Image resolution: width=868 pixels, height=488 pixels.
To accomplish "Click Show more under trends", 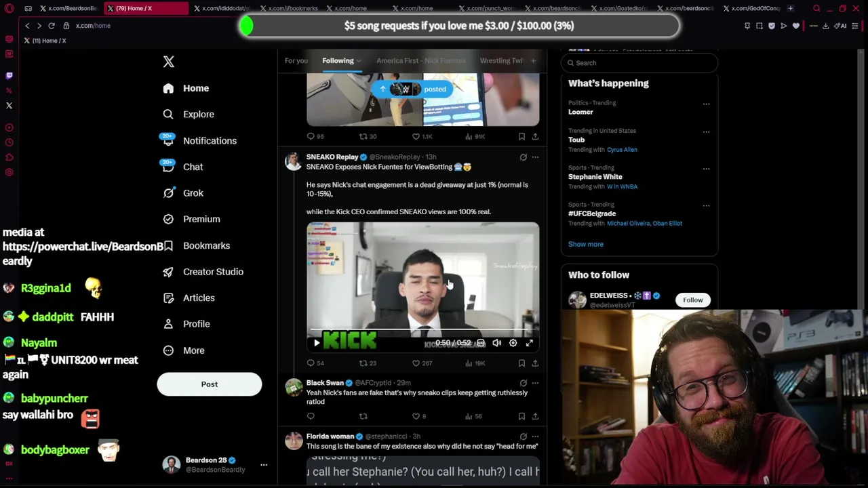I will pos(586,244).
